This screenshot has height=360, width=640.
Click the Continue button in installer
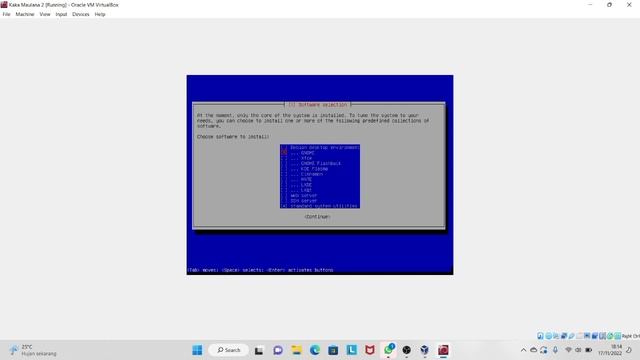pyautogui.click(x=317, y=217)
